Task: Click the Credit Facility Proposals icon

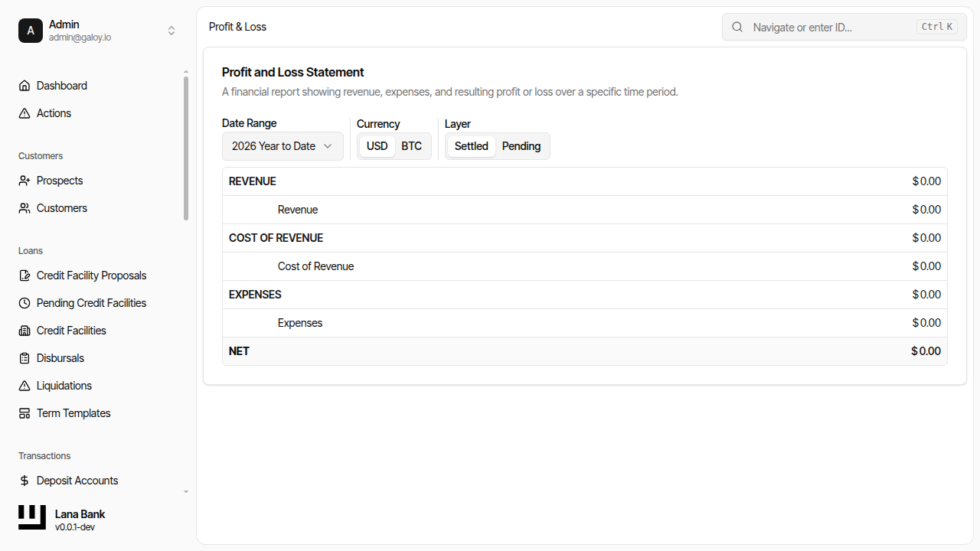Action: tap(24, 275)
